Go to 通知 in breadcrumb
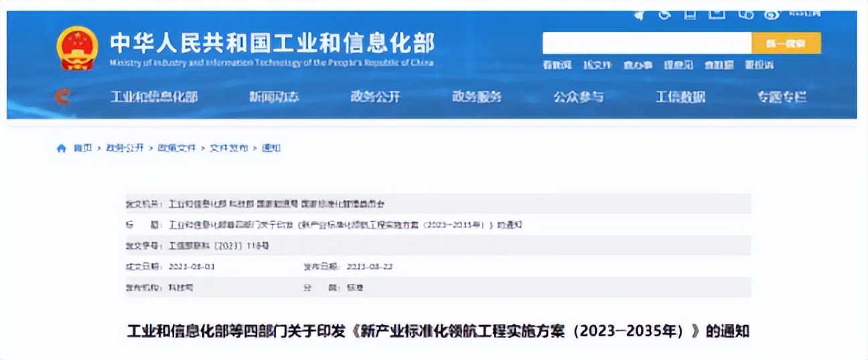Screen dimensions: 868x360 coord(271,148)
